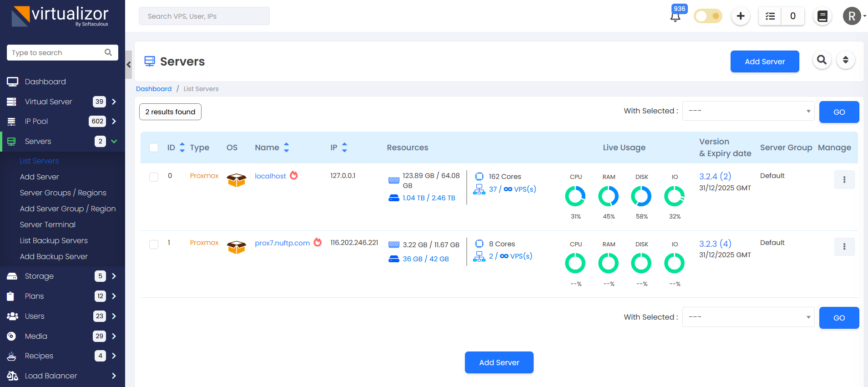Viewport: 868px width, 387px height.
Task: Open the task list icon
Action: (x=770, y=16)
